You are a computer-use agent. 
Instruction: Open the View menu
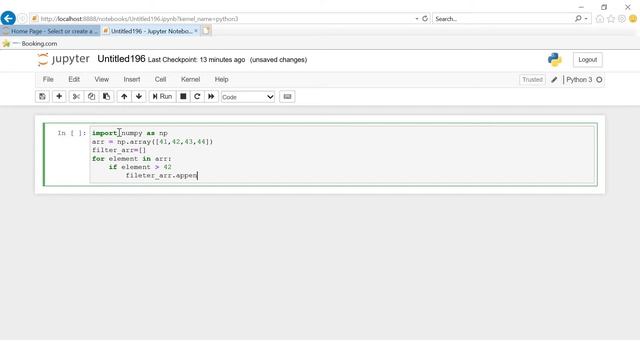(102, 80)
